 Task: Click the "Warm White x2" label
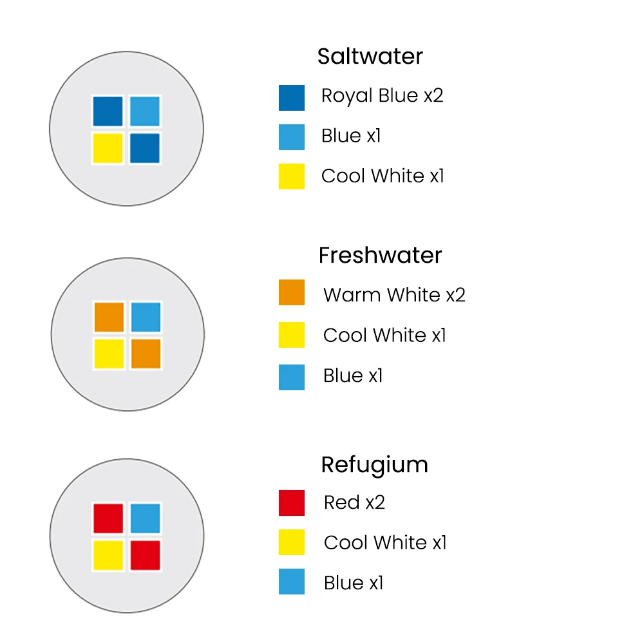(394, 295)
